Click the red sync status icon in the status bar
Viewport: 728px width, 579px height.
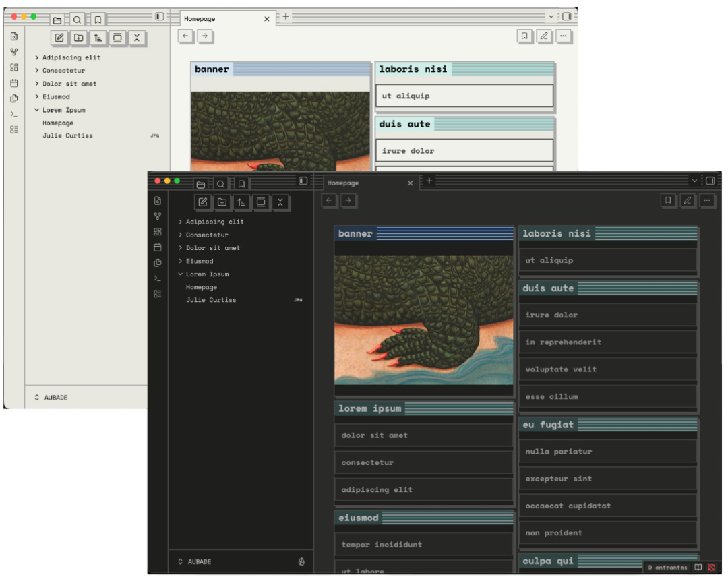point(712,568)
